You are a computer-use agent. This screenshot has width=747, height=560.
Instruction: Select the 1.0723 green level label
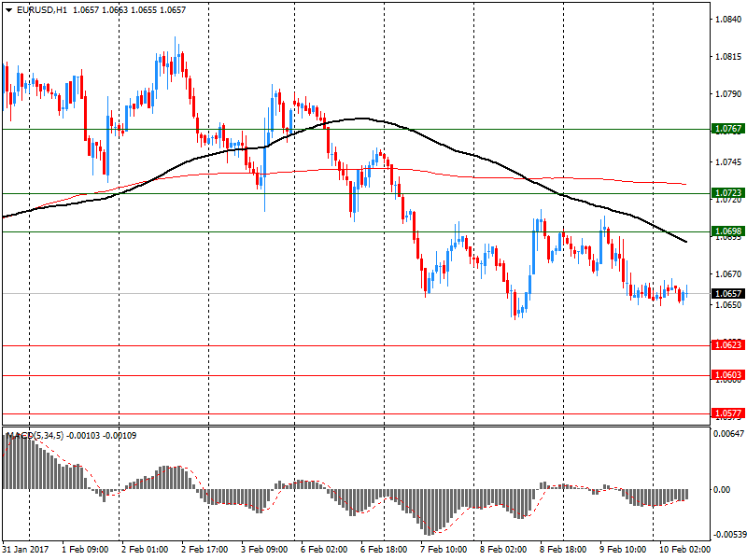[728, 193]
